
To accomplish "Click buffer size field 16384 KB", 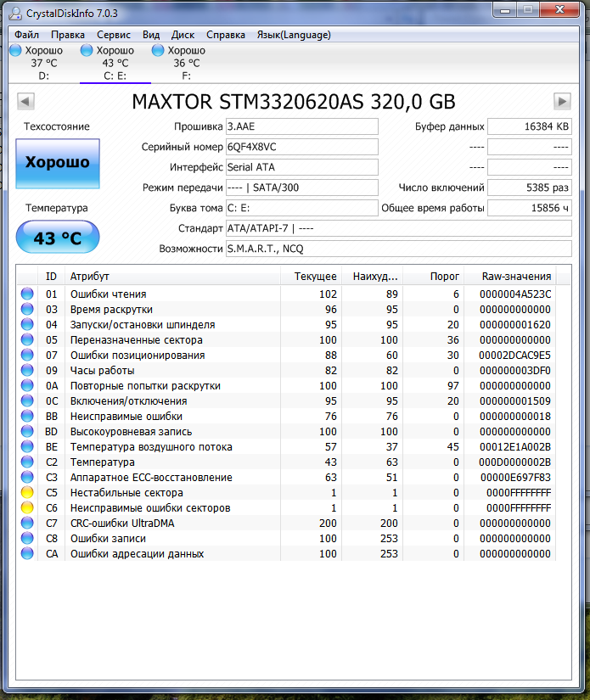I will (530, 126).
